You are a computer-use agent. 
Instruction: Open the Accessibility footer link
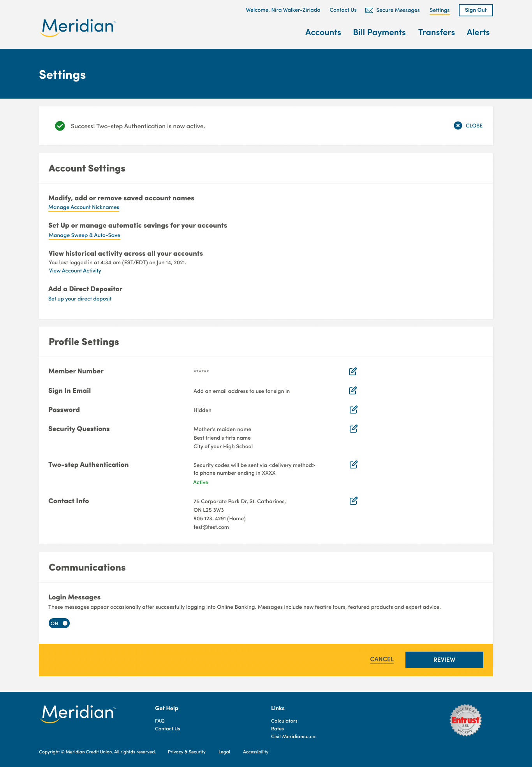pos(255,752)
